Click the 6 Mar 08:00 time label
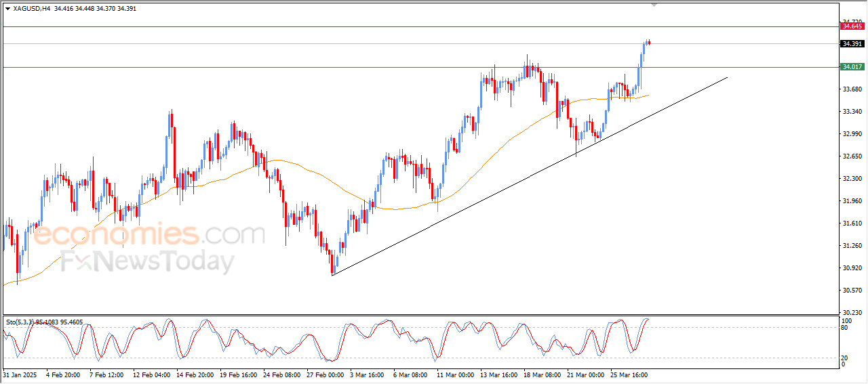 coord(410,374)
